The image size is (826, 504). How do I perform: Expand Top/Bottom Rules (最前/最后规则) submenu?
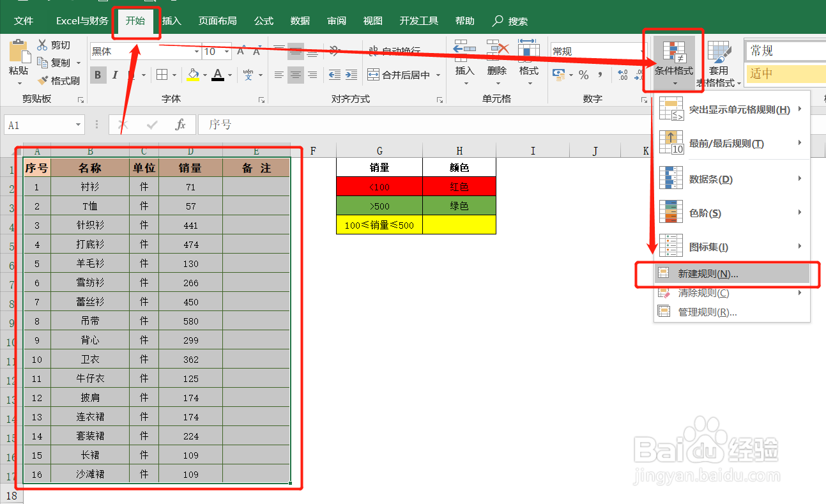[731, 143]
